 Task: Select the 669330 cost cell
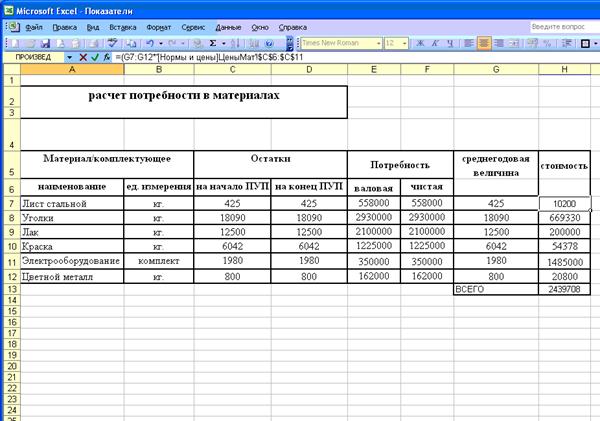(x=564, y=218)
